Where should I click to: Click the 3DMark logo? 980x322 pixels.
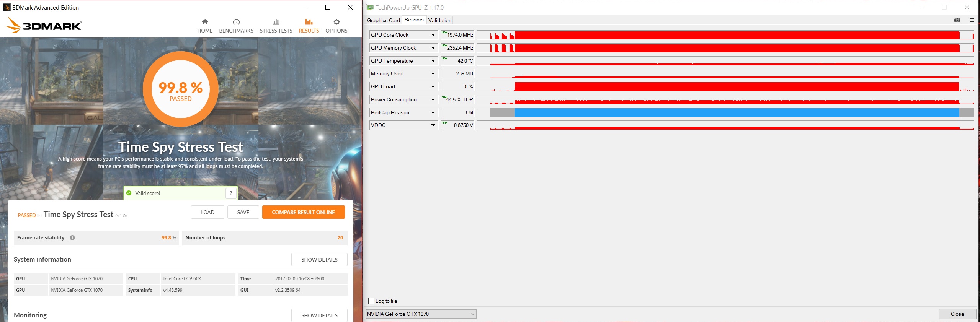pyautogui.click(x=44, y=25)
